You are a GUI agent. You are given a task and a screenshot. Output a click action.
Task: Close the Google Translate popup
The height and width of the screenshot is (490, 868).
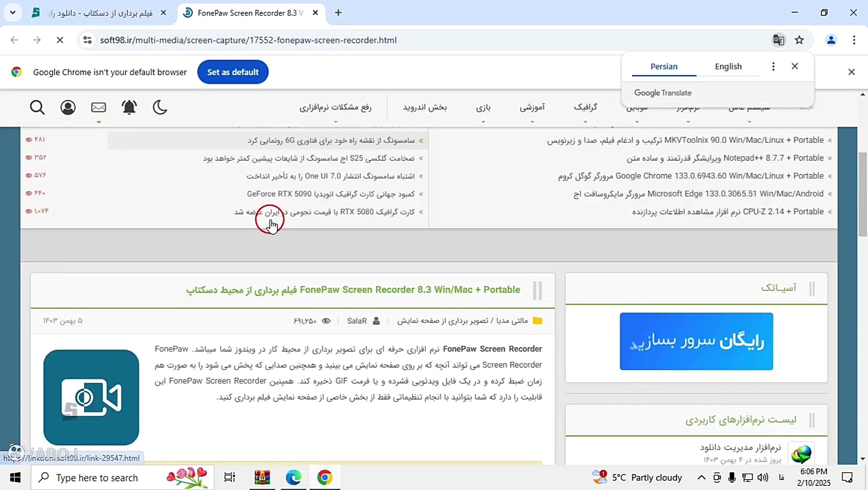click(794, 66)
